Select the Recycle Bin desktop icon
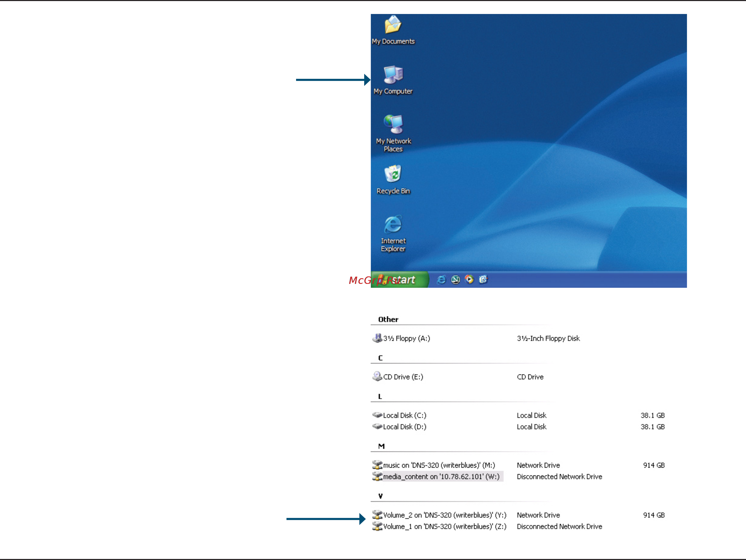Image resolution: width=746 pixels, height=560 pixels. (x=393, y=180)
